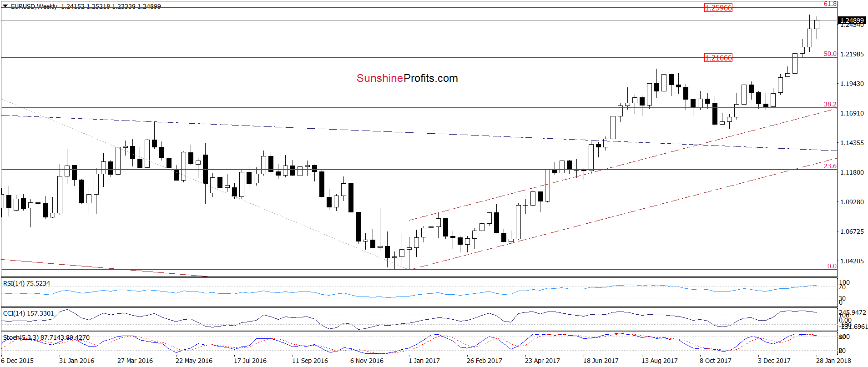Viewport: 868px width, 367px height.
Task: Click the 26 Feb 2017 date label
Action: click(x=484, y=361)
